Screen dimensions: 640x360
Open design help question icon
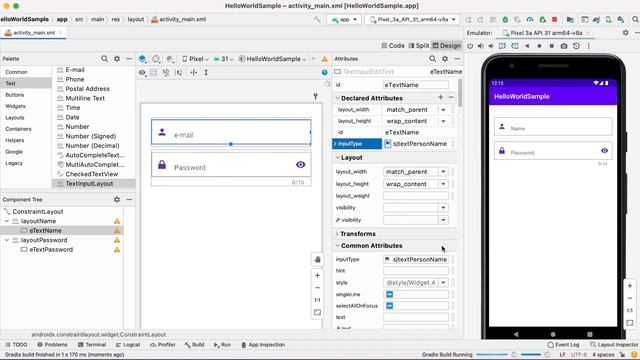point(324,73)
